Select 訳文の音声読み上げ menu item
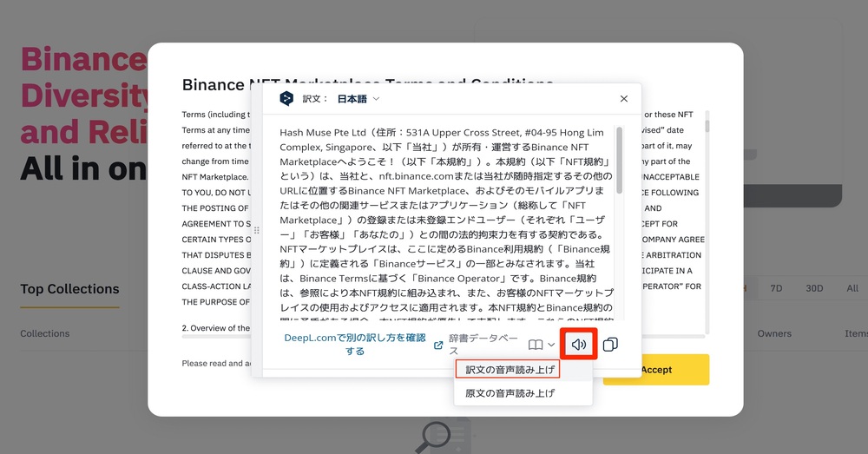The height and width of the screenshot is (454, 868). point(510,369)
